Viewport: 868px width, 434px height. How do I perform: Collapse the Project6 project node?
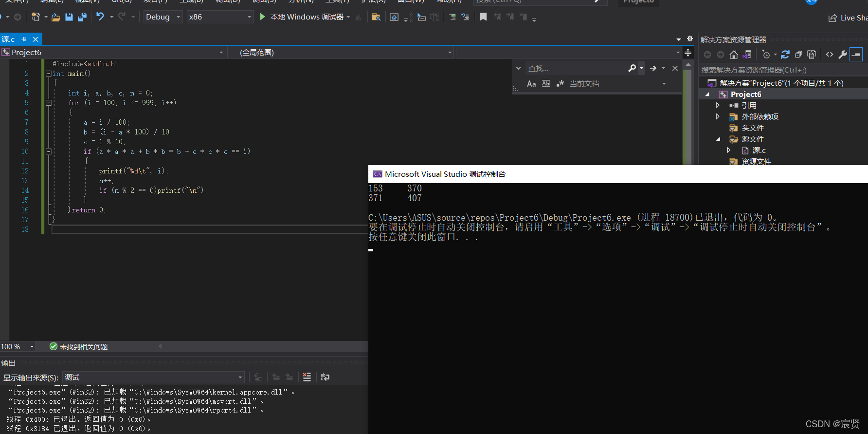click(x=707, y=94)
